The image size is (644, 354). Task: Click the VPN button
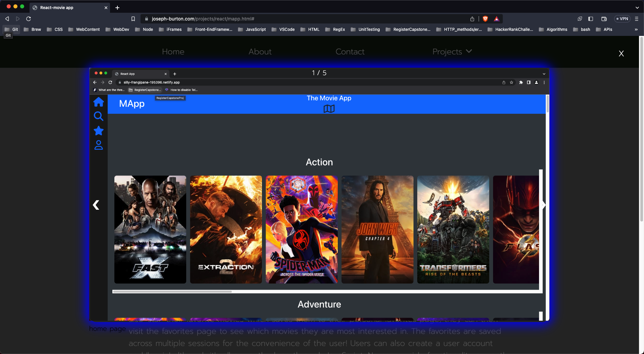tap(622, 19)
